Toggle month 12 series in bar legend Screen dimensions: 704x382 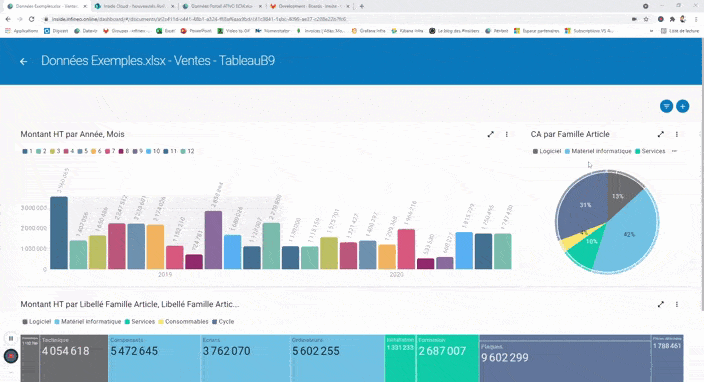pyautogui.click(x=187, y=151)
